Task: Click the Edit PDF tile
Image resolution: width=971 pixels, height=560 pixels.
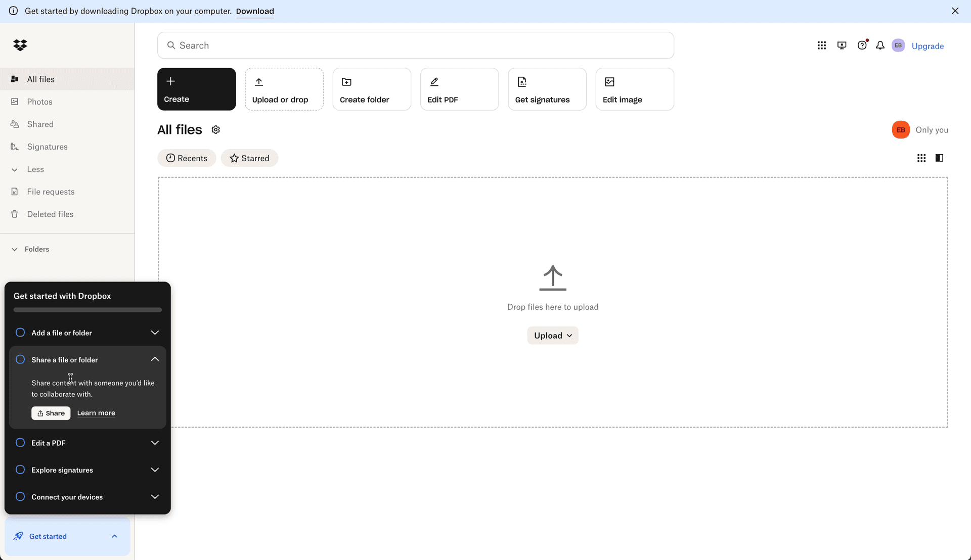Action: tap(459, 89)
